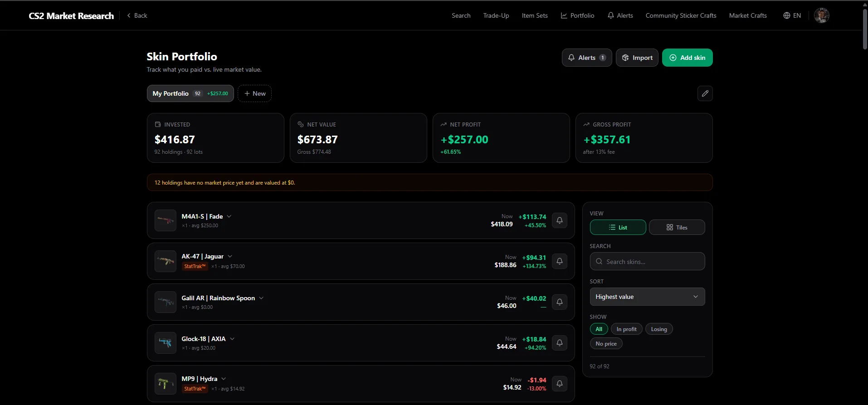Click the alert bell for AK-47 Jaguar
This screenshot has height=405, width=868.
point(560,261)
